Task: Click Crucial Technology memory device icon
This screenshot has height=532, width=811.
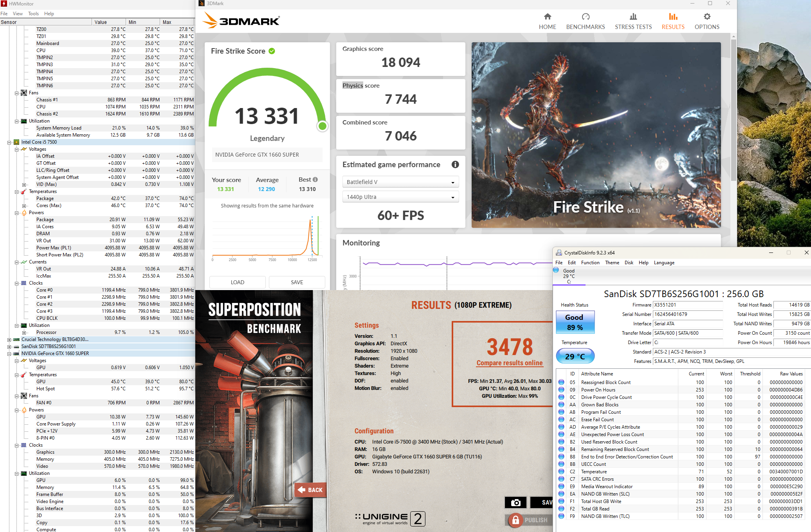Action: pyautogui.click(x=16, y=339)
